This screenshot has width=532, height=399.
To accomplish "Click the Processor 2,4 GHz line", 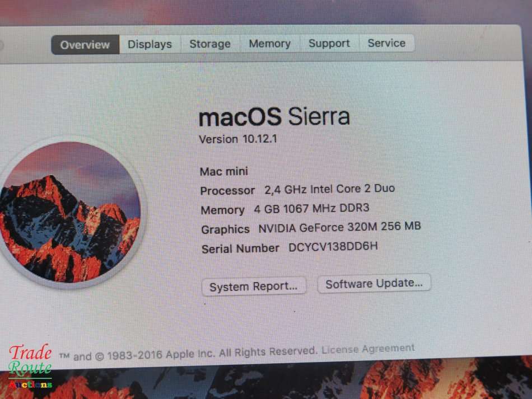I will (297, 190).
